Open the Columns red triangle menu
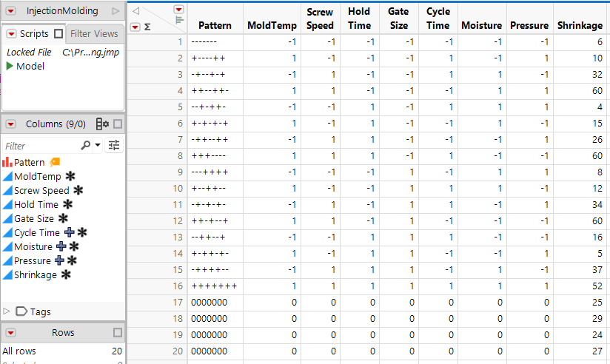 pos(11,124)
